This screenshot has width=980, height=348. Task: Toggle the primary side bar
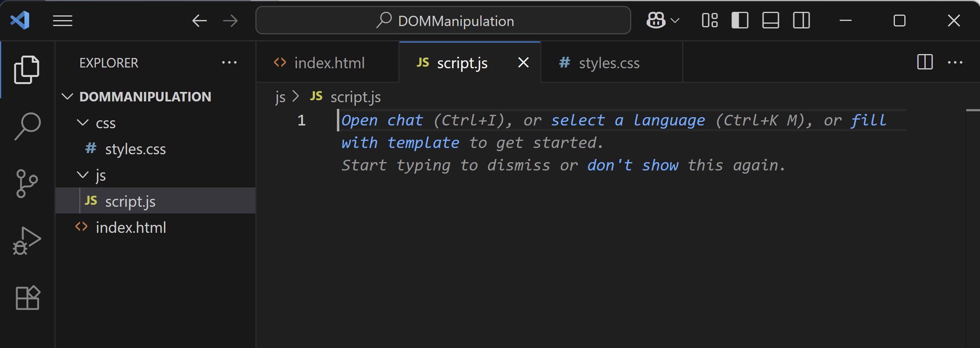[x=740, y=21]
